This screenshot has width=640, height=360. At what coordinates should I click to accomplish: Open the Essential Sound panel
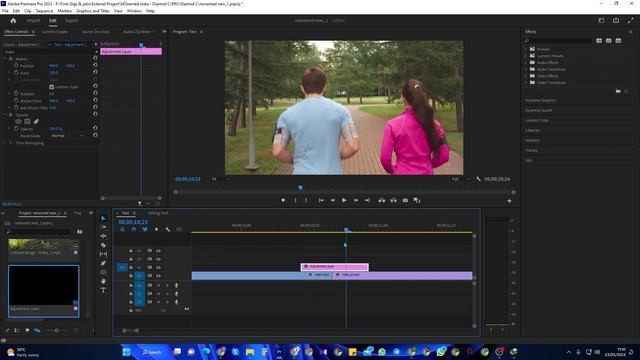[x=538, y=110]
